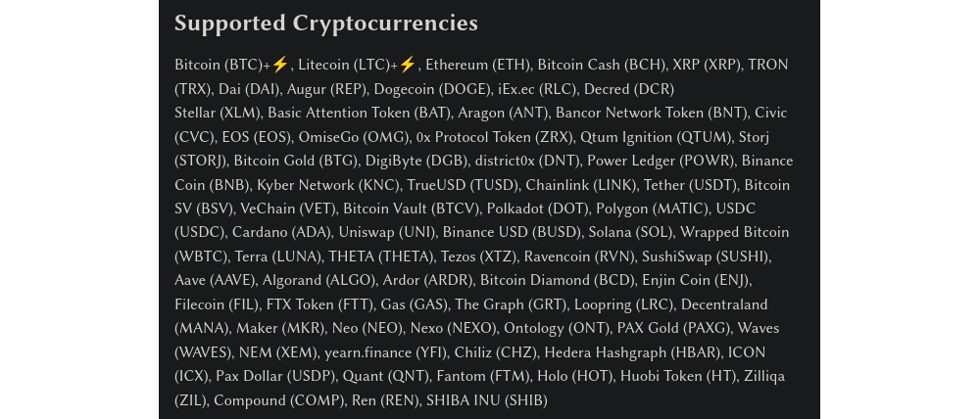Viewport: 980px width, 419px height.
Task: Click the Dogecoin (DOGE) text
Action: tap(431, 89)
